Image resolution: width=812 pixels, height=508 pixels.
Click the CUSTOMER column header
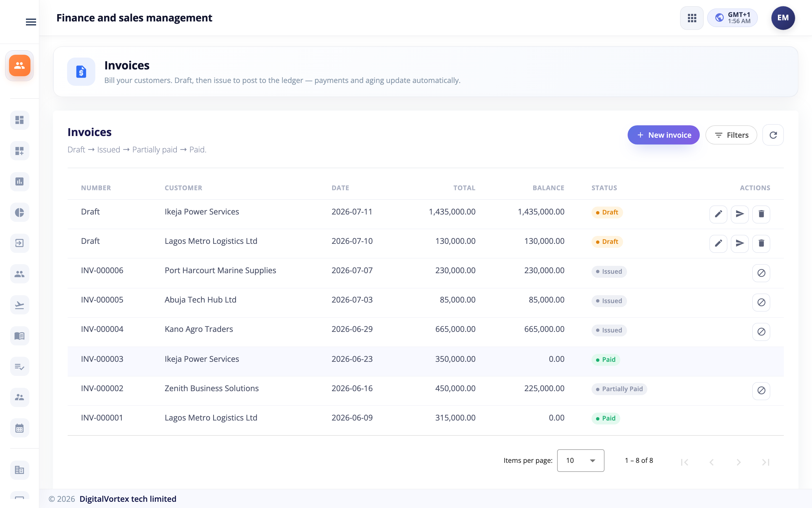click(183, 188)
